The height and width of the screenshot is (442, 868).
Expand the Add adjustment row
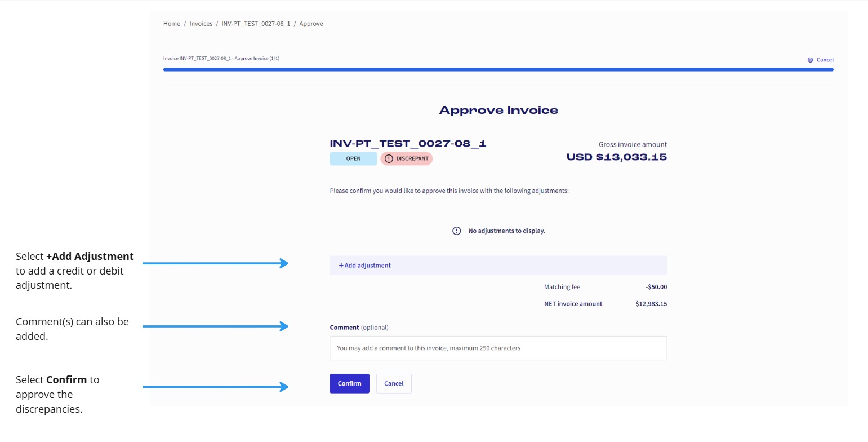[498, 266]
